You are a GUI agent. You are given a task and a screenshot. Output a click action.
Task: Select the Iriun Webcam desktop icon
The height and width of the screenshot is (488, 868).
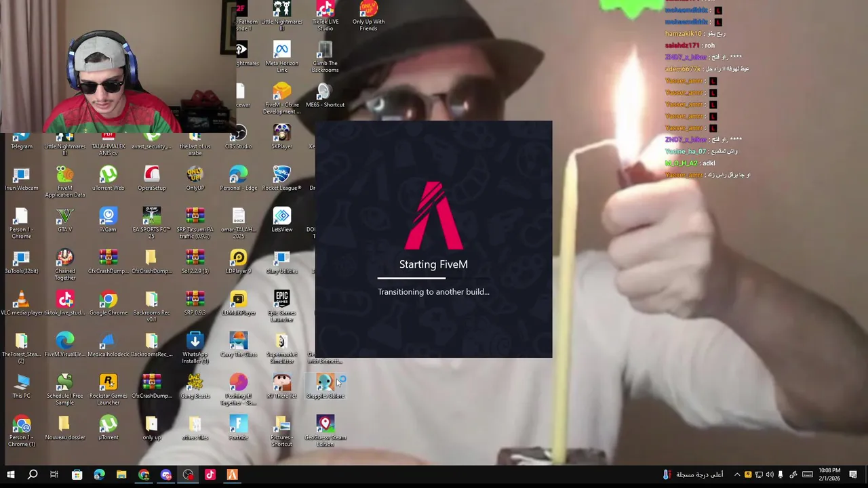click(22, 179)
